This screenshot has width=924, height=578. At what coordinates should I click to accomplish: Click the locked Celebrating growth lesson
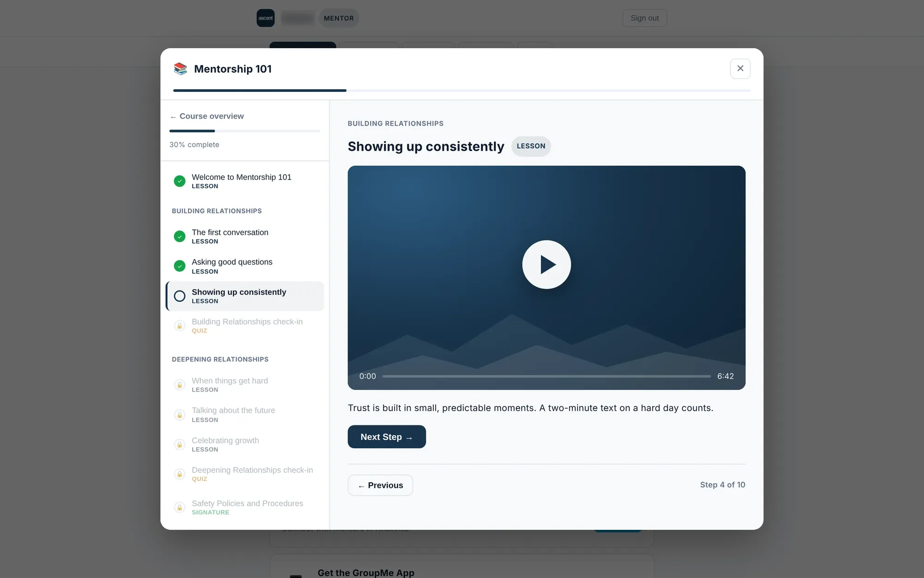pyautogui.click(x=245, y=444)
